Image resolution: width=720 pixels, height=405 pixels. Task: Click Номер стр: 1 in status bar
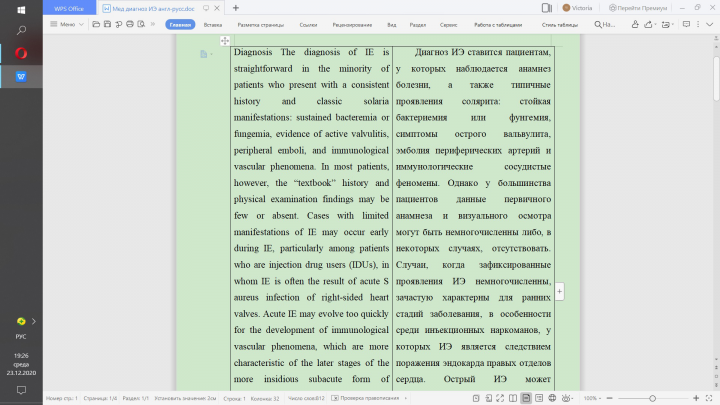(x=62, y=398)
